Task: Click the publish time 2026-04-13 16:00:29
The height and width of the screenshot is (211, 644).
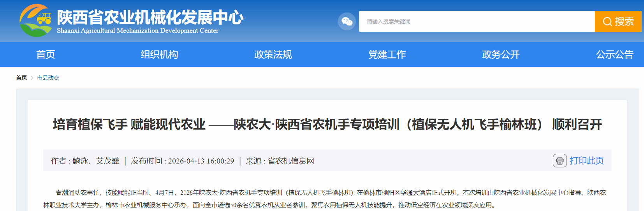Action: point(201,161)
